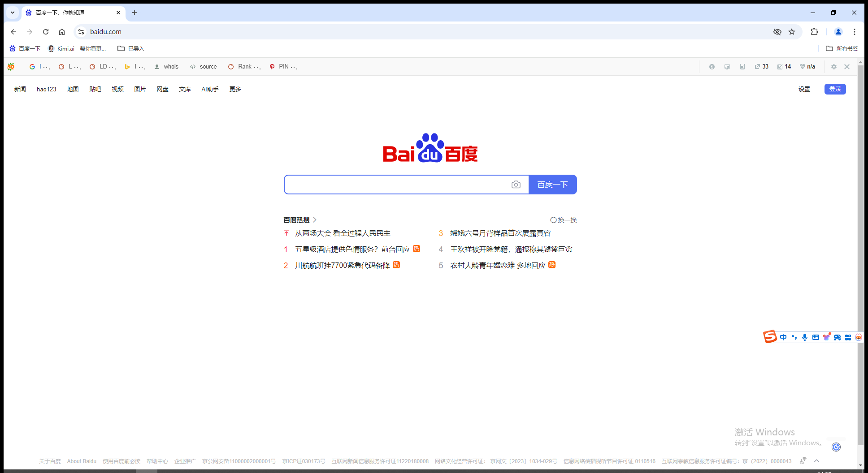The image size is (868, 473).
Task: Click SEO bar density report icon
Action: (x=742, y=67)
